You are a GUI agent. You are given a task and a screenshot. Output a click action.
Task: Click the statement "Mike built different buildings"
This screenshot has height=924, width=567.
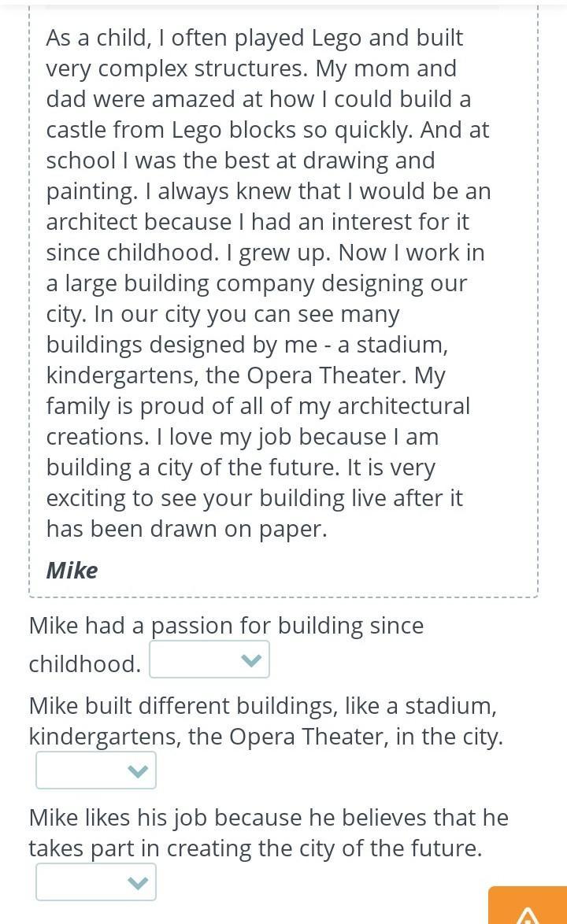coord(262,706)
